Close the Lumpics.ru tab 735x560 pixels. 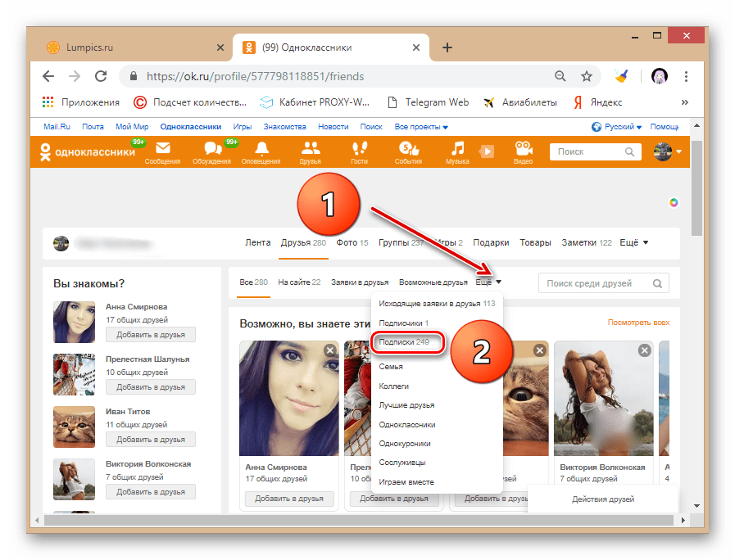pyautogui.click(x=220, y=47)
